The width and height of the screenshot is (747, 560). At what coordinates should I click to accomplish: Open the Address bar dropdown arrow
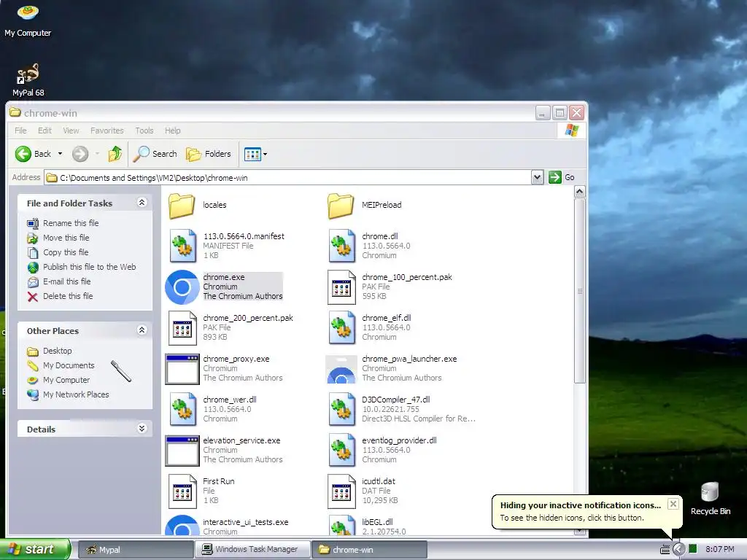click(537, 178)
